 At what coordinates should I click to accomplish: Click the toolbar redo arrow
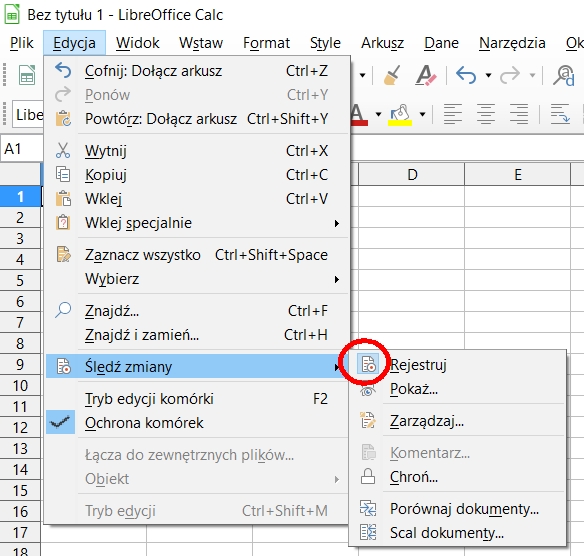click(x=510, y=75)
